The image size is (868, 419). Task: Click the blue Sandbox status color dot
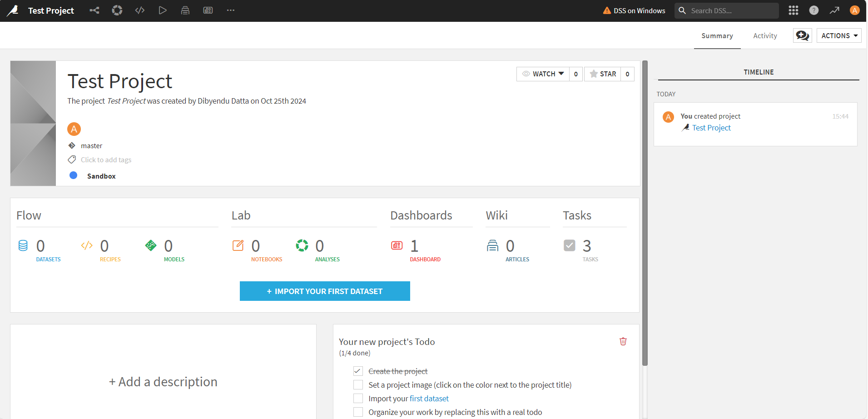73,175
